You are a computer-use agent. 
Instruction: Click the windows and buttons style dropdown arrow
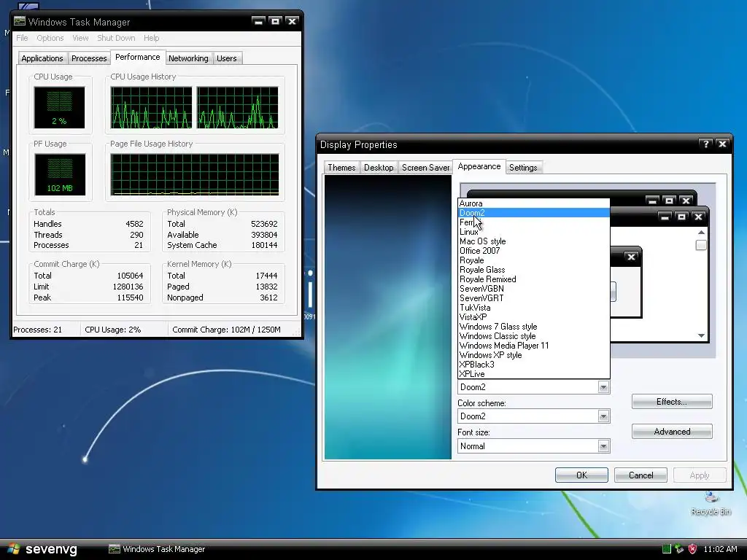coord(603,387)
